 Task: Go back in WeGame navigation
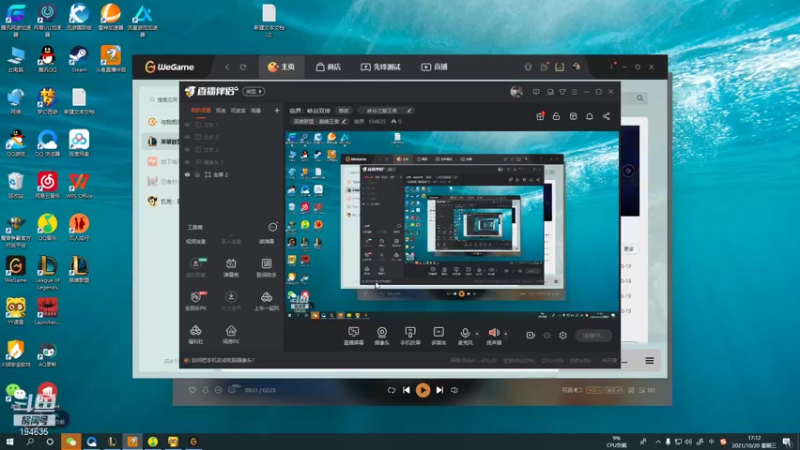227,67
